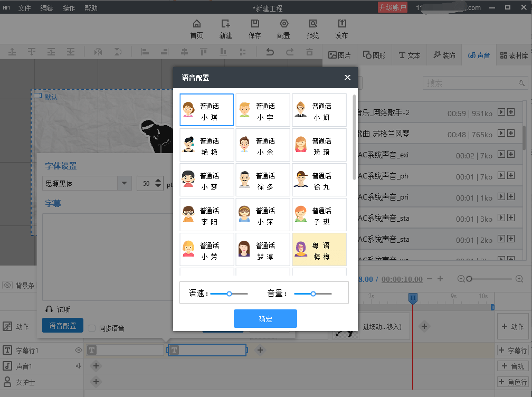Open the 文件 menu
This screenshot has width=532, height=397.
pos(24,8)
